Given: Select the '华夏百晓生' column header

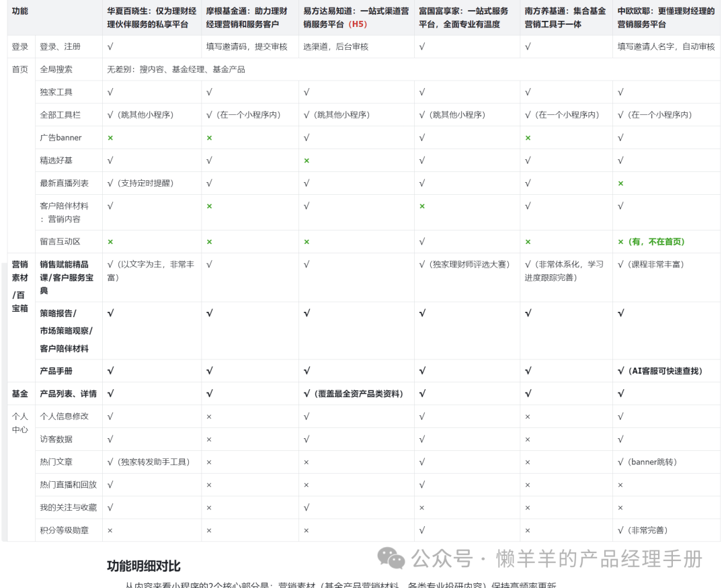Looking at the screenshot, I should pyautogui.click(x=152, y=17).
